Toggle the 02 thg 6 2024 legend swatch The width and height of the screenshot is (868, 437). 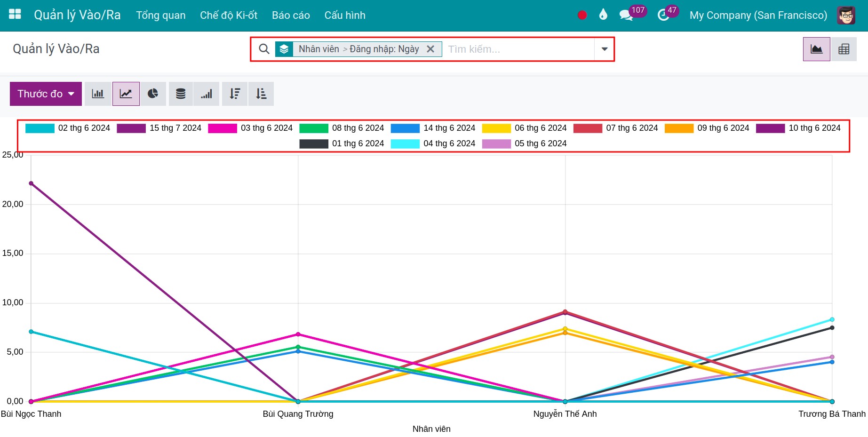click(x=40, y=128)
